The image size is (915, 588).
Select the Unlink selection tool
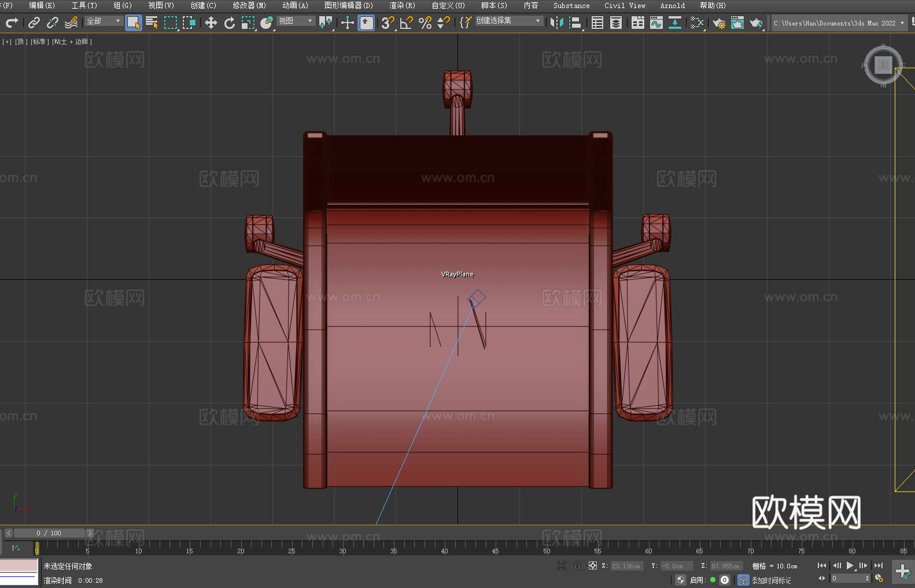[53, 23]
